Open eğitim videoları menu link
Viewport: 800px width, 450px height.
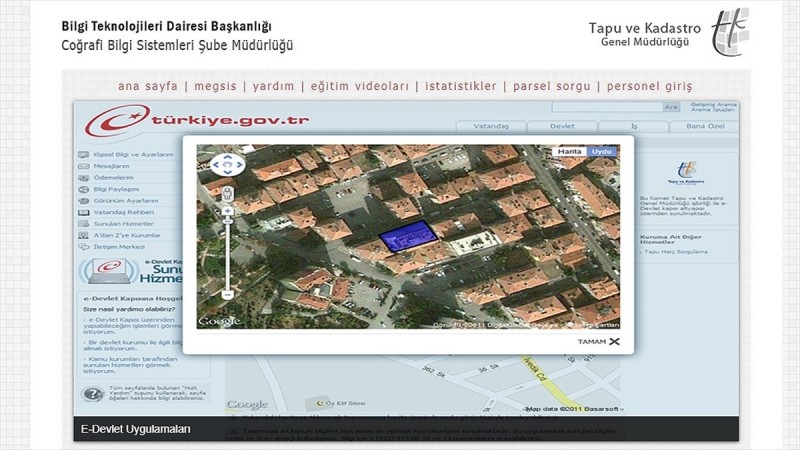click(360, 86)
